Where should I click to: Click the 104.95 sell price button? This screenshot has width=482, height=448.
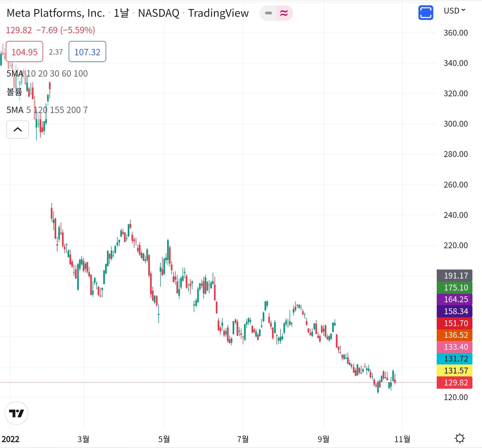pyautogui.click(x=24, y=52)
